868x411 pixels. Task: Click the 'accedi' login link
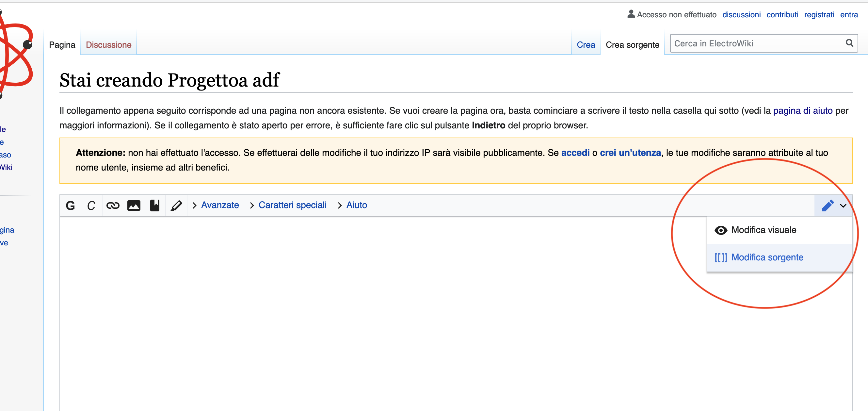[575, 153]
